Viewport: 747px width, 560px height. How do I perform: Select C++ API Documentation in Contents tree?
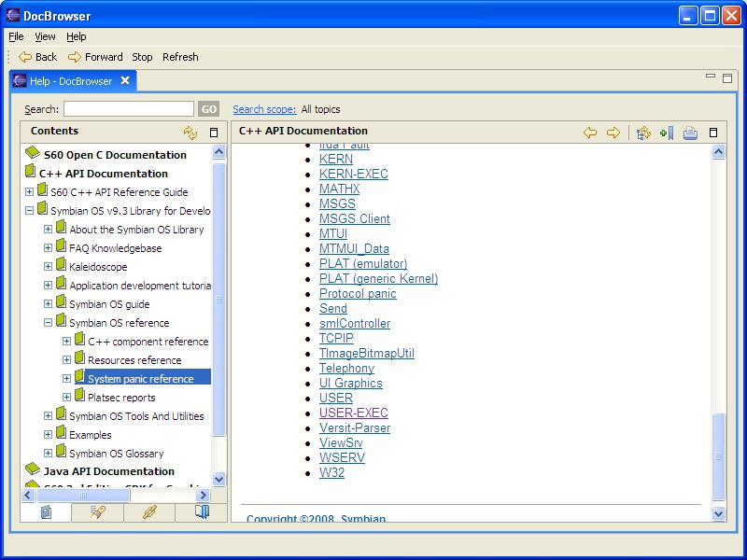[x=104, y=174]
